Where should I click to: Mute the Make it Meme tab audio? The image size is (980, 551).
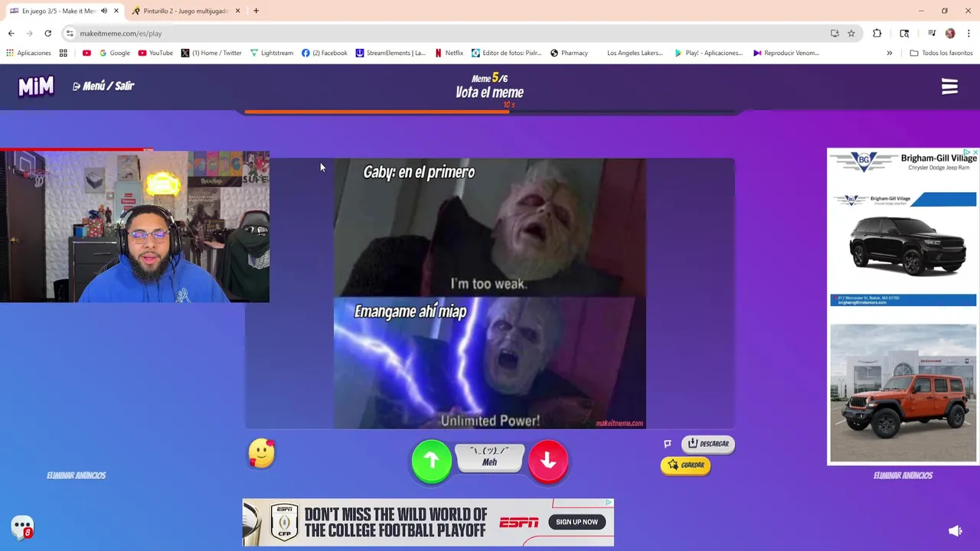pos(104,11)
